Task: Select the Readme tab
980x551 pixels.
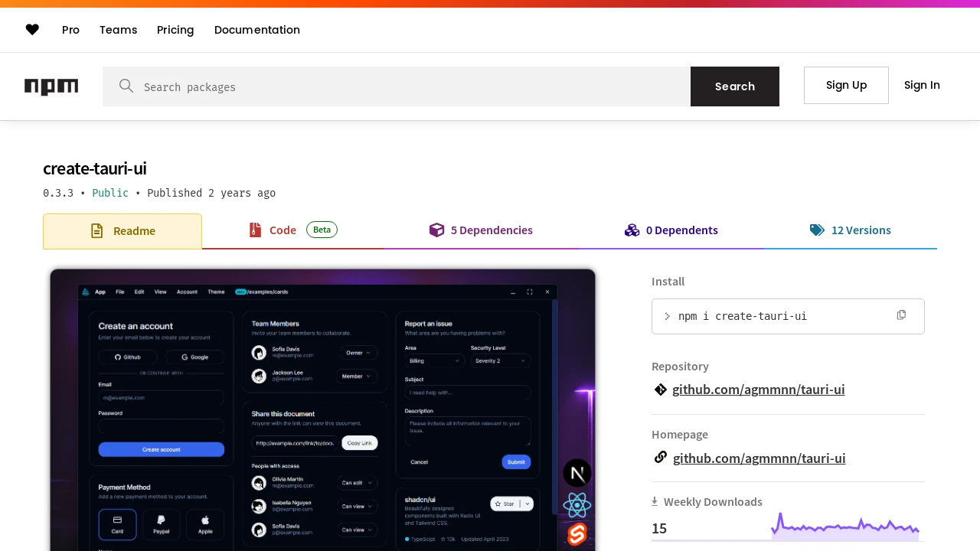Action: click(122, 231)
